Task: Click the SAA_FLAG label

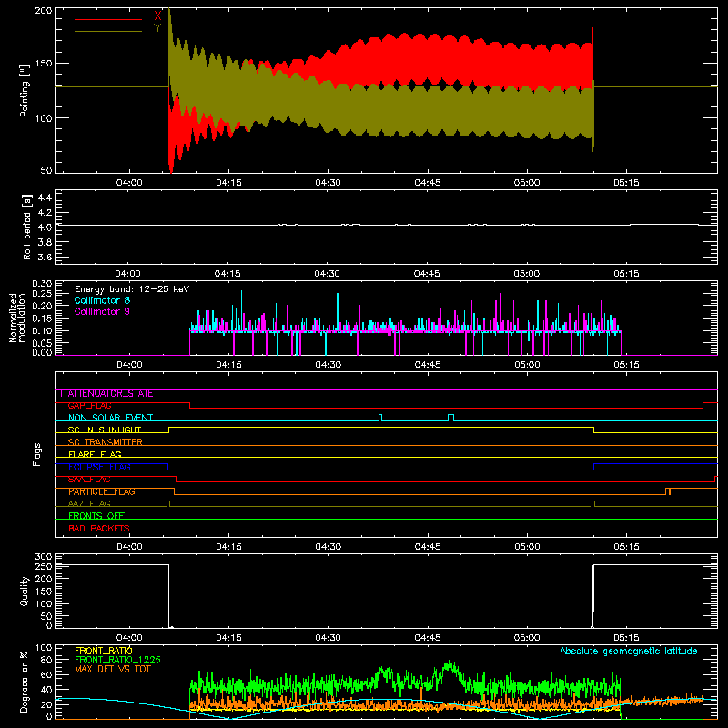Action: (89, 480)
